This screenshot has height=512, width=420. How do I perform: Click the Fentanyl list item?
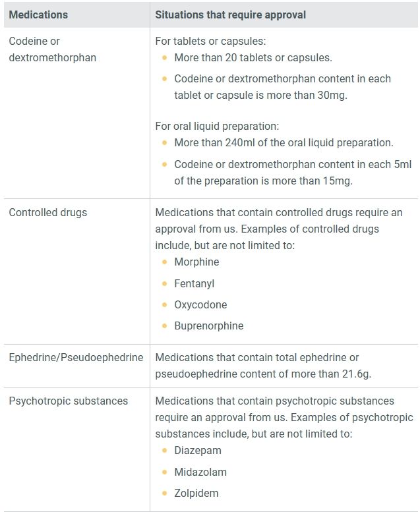[x=194, y=283]
